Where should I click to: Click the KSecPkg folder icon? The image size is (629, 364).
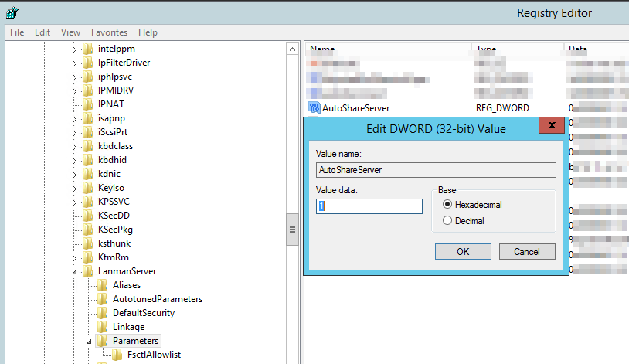coord(88,230)
